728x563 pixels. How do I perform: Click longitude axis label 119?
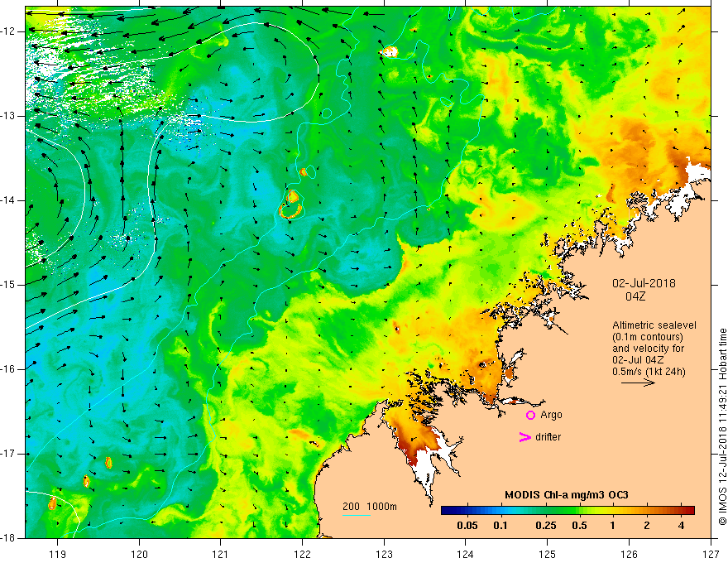click(58, 554)
